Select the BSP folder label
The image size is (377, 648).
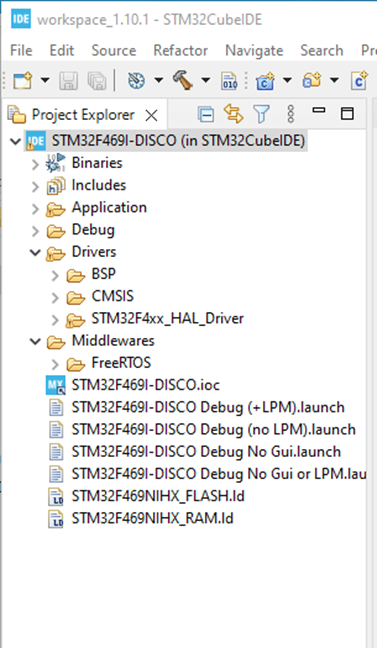tap(103, 274)
